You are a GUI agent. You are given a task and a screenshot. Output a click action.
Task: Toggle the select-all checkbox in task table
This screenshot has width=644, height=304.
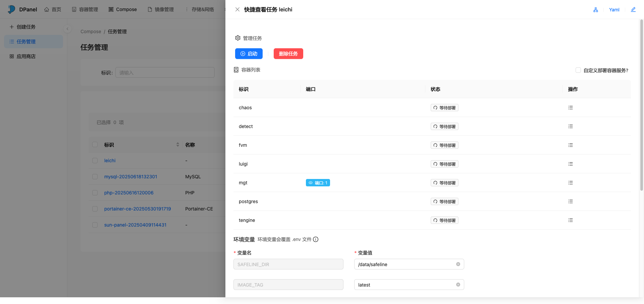95,144
